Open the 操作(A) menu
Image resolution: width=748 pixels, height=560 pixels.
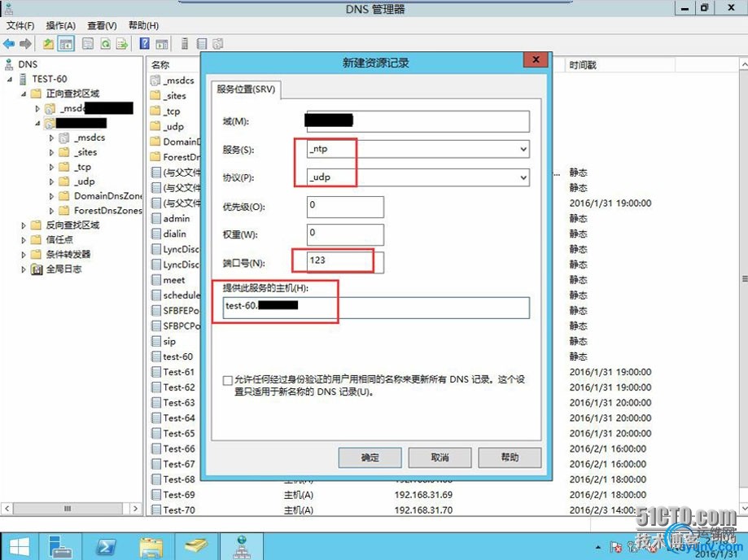[x=60, y=25]
